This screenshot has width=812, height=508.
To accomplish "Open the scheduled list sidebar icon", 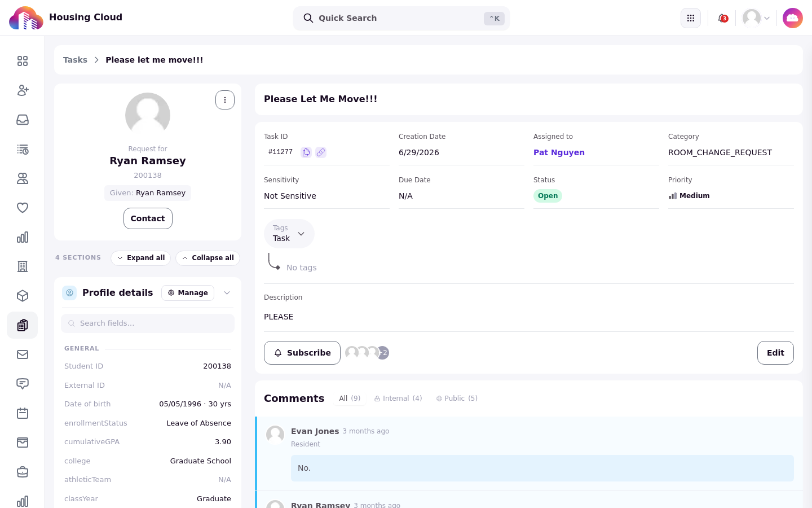I will [x=23, y=149].
